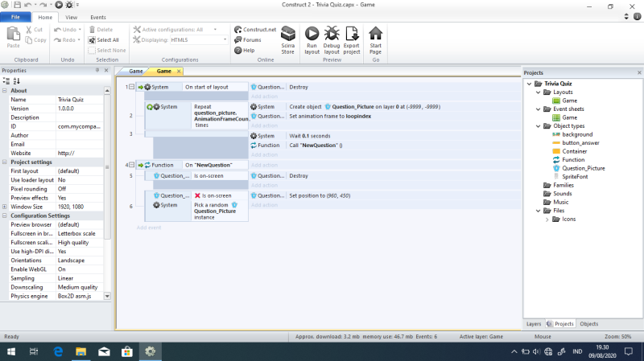The height and width of the screenshot is (361, 644).
Task: Click Add event at bottom of sheet
Action: click(x=149, y=228)
